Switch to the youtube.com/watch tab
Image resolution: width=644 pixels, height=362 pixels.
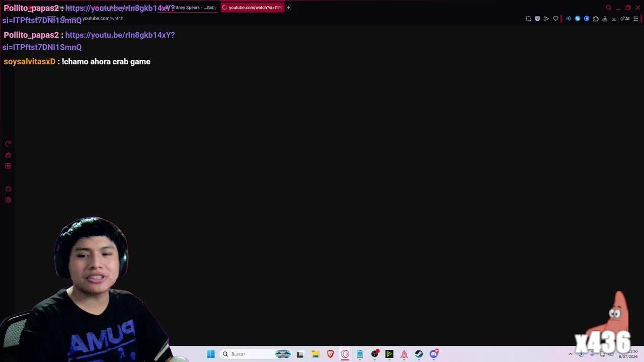(252, 8)
